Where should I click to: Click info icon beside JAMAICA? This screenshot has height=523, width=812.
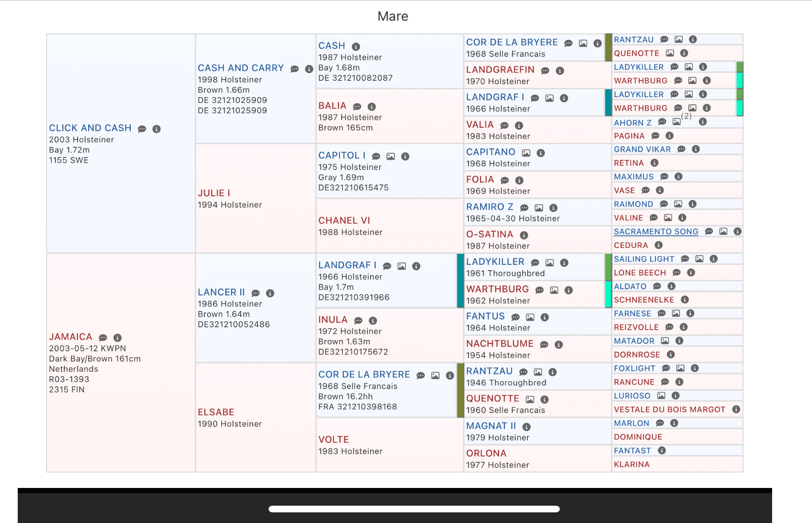(x=117, y=338)
